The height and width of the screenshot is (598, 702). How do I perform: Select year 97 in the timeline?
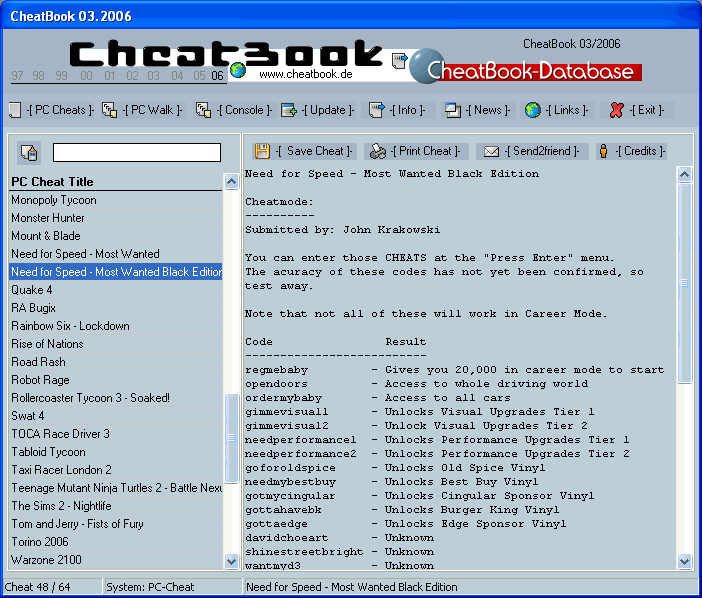point(17,76)
